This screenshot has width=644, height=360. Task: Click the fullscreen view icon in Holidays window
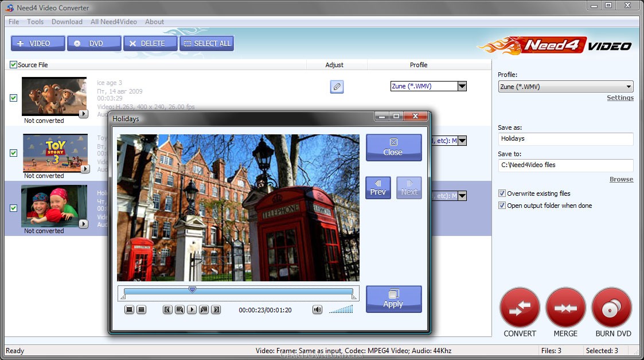tap(129, 309)
